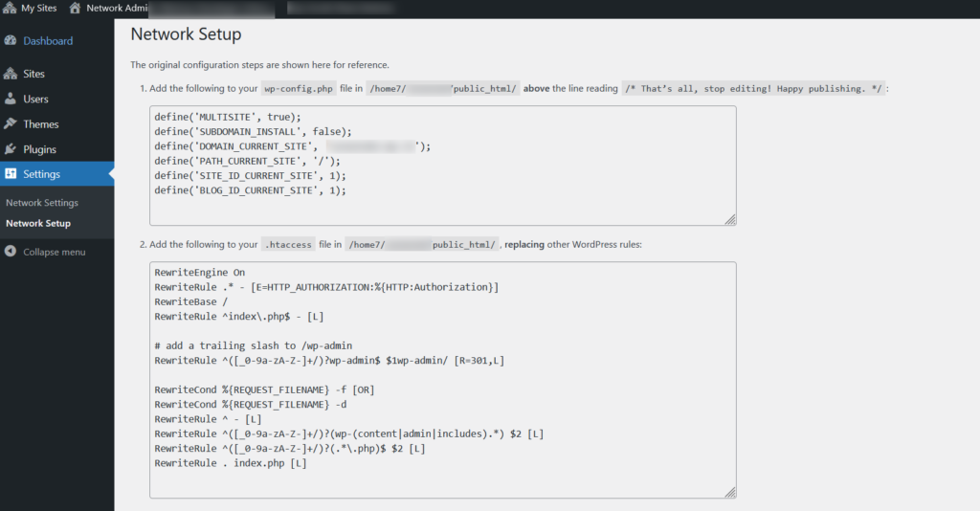The width and height of the screenshot is (980, 511).
Task: Click the Themes paintbrush icon
Action: tap(10, 123)
